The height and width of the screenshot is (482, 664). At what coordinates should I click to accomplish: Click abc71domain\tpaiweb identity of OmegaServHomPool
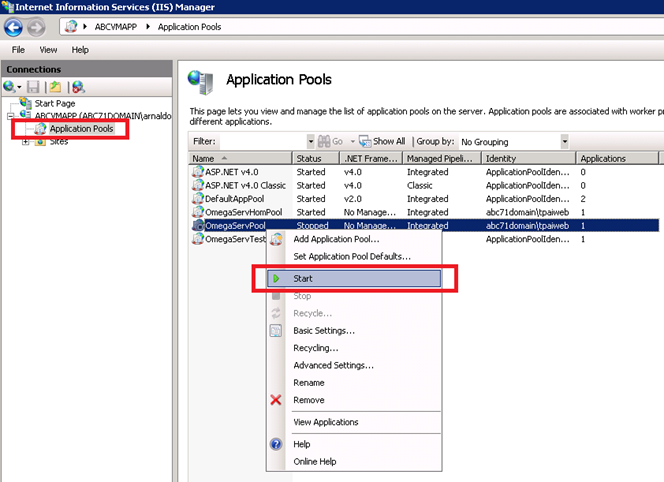pos(527,212)
